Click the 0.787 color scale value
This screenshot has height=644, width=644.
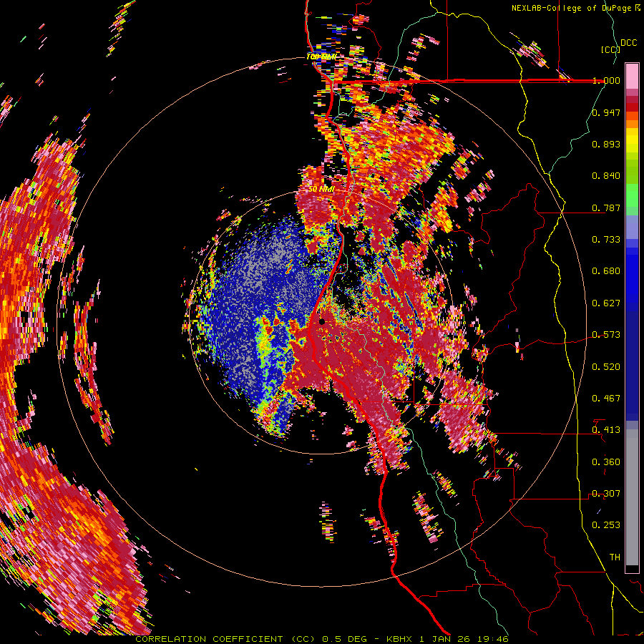[x=606, y=208]
